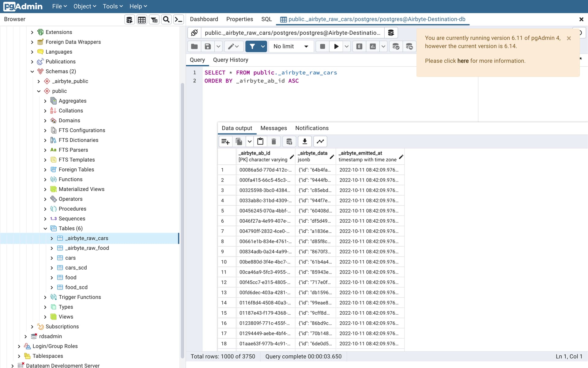Open the Filter rows funnel icon

pos(252,46)
